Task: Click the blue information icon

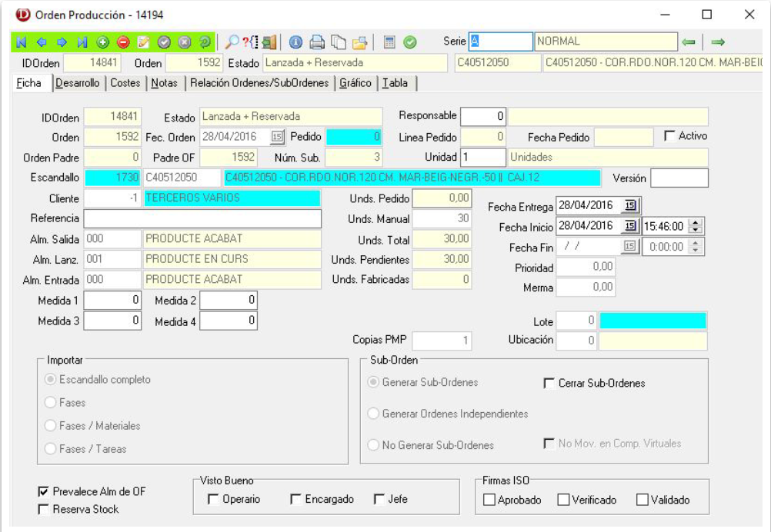Action: [295, 42]
